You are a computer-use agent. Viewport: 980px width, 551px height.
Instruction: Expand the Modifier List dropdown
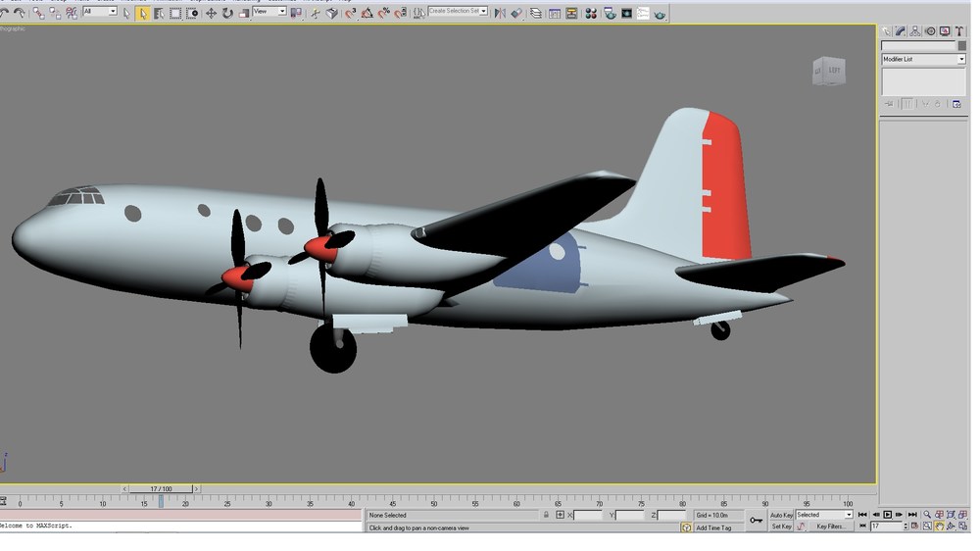[x=924, y=59]
